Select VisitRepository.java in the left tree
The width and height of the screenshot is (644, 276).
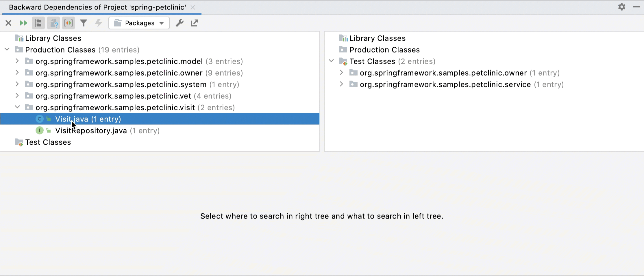tap(91, 130)
